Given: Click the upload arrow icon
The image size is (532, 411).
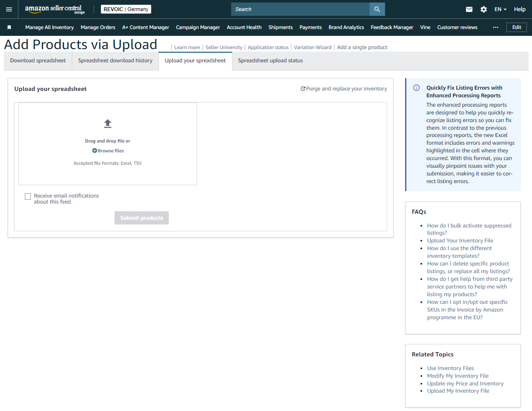Looking at the screenshot, I should (108, 123).
